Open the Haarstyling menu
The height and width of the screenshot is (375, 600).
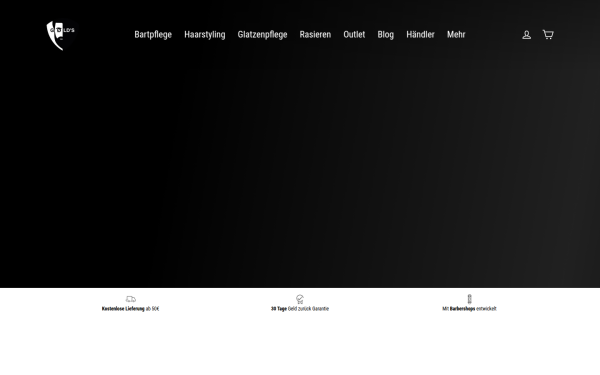coord(205,35)
